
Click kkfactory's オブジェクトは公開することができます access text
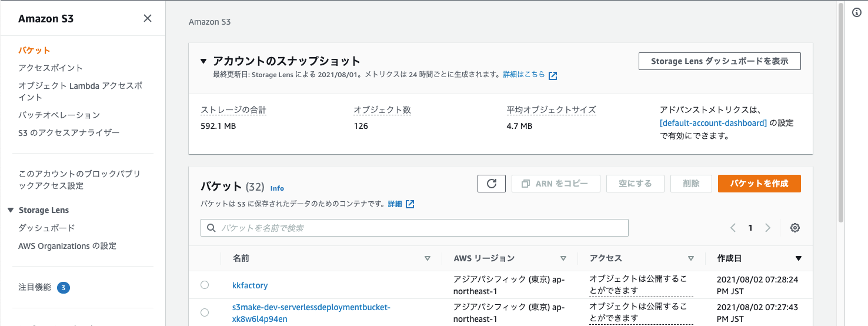[641, 285]
